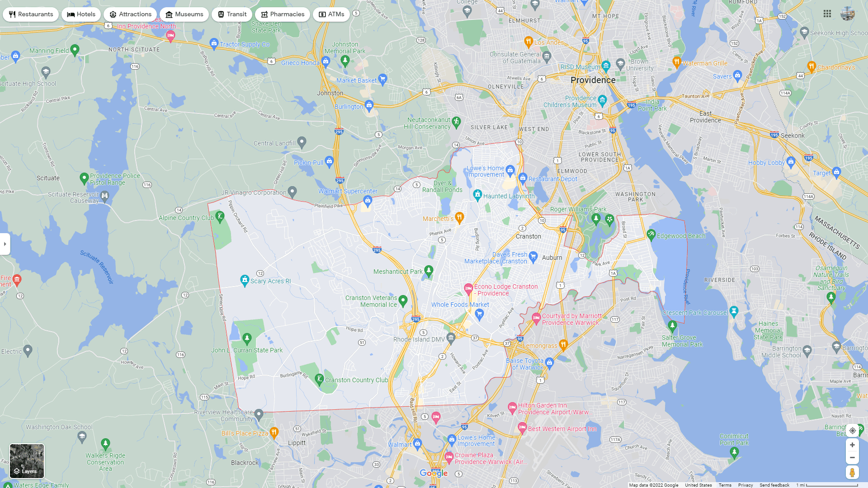Toggle the map scale bar units
This screenshot has height=488, width=868.
click(x=827, y=485)
